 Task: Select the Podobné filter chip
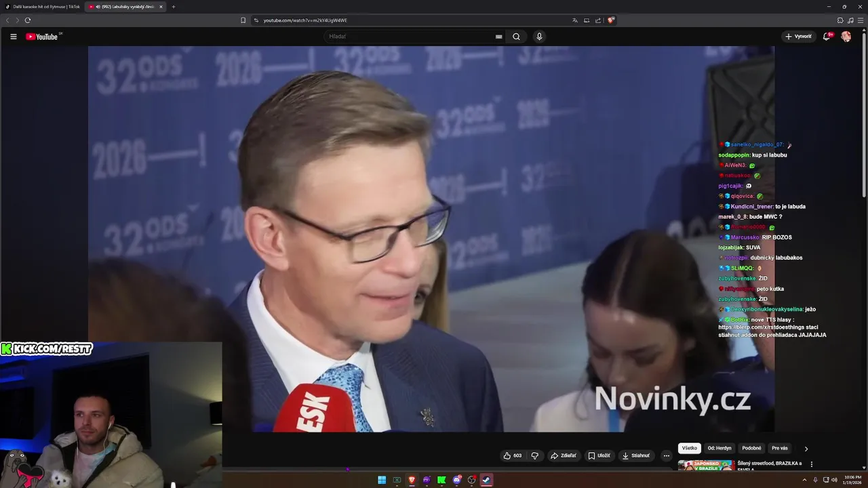point(751,448)
